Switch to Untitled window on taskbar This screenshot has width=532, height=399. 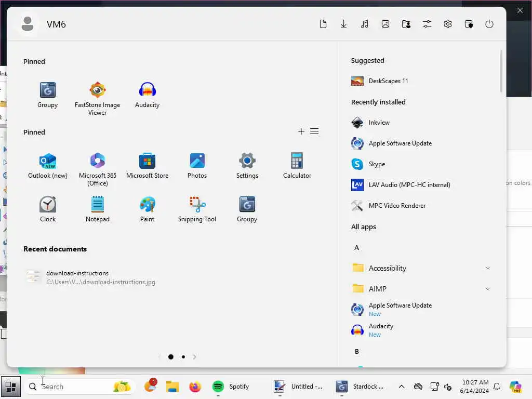click(x=298, y=387)
